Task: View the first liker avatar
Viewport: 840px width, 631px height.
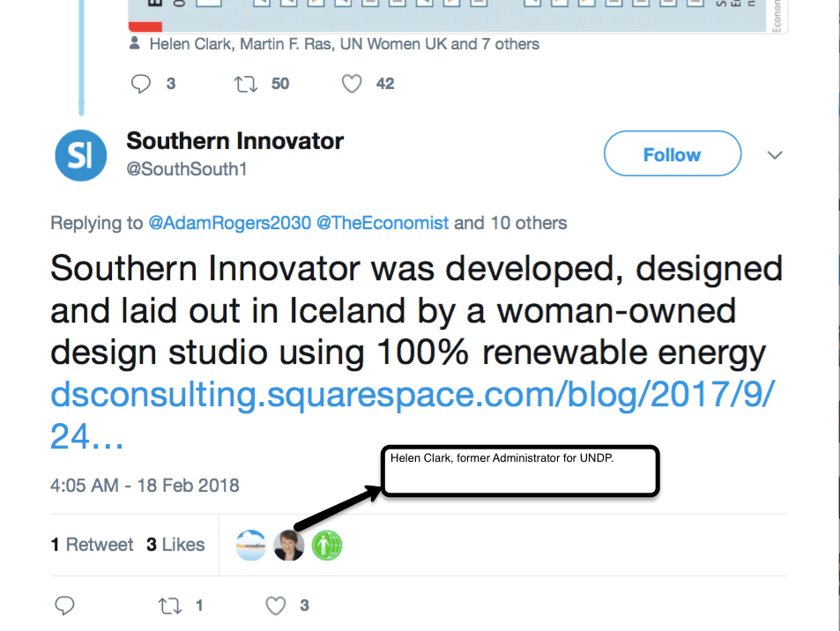Action: point(250,546)
